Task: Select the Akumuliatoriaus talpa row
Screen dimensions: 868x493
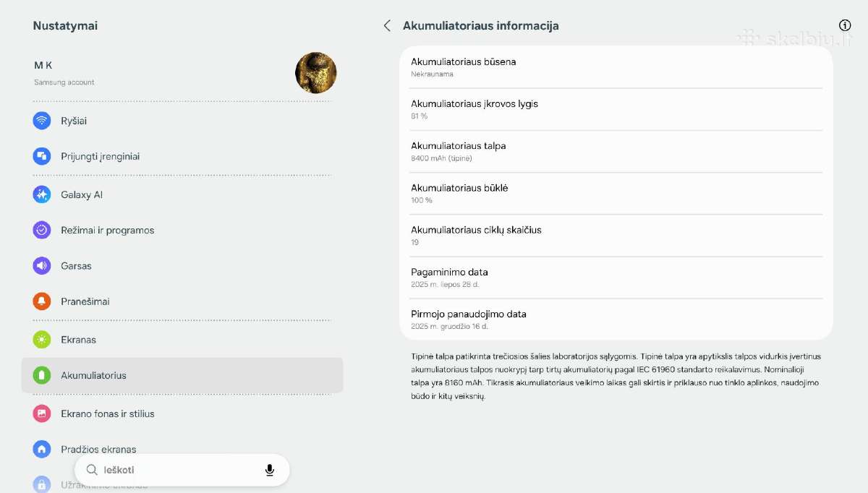Action: tap(616, 151)
